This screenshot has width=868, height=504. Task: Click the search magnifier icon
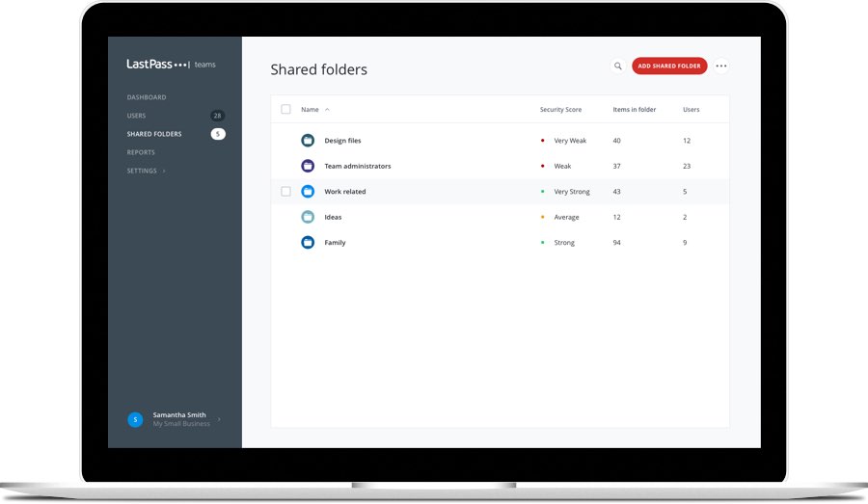point(618,66)
